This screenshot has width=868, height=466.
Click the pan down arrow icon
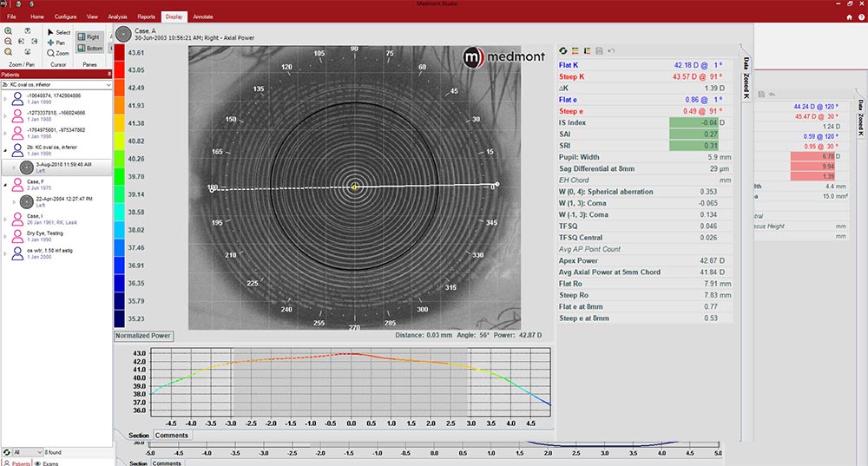click(27, 52)
